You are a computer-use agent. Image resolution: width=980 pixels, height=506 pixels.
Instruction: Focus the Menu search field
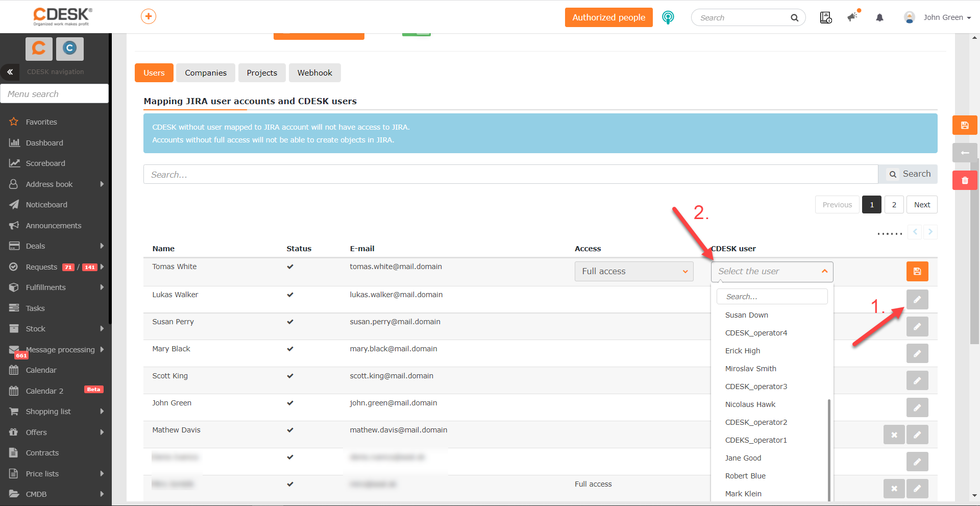point(55,94)
